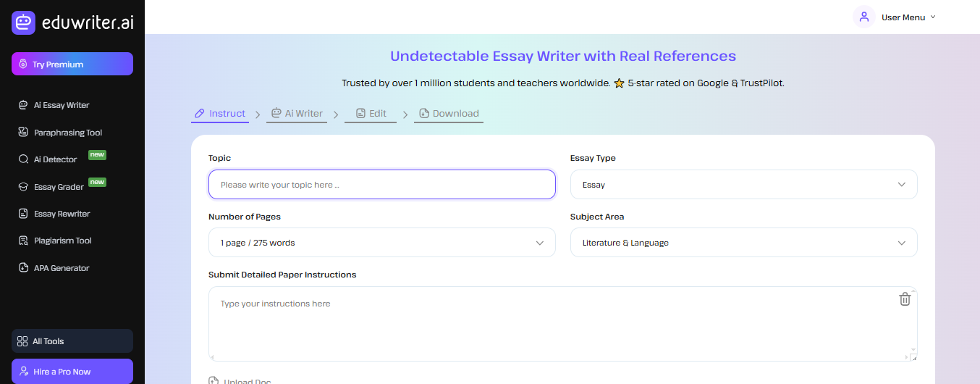This screenshot has width=980, height=384.
Task: Click the new badge next to Ai Detector
Action: pos(97,154)
